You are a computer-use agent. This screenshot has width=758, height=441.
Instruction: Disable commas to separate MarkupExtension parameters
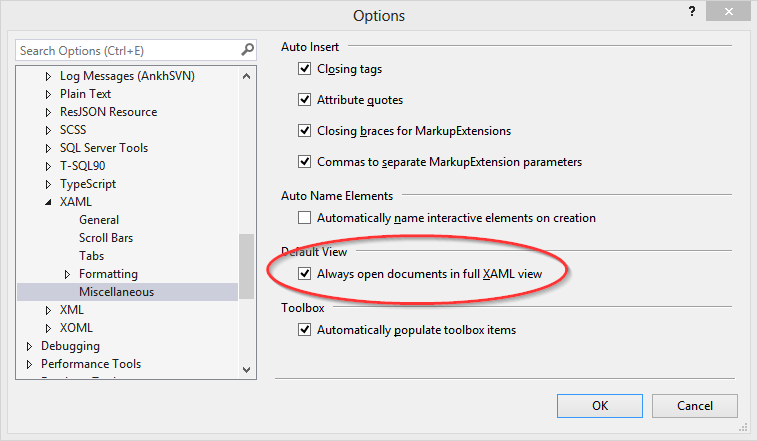tap(305, 162)
